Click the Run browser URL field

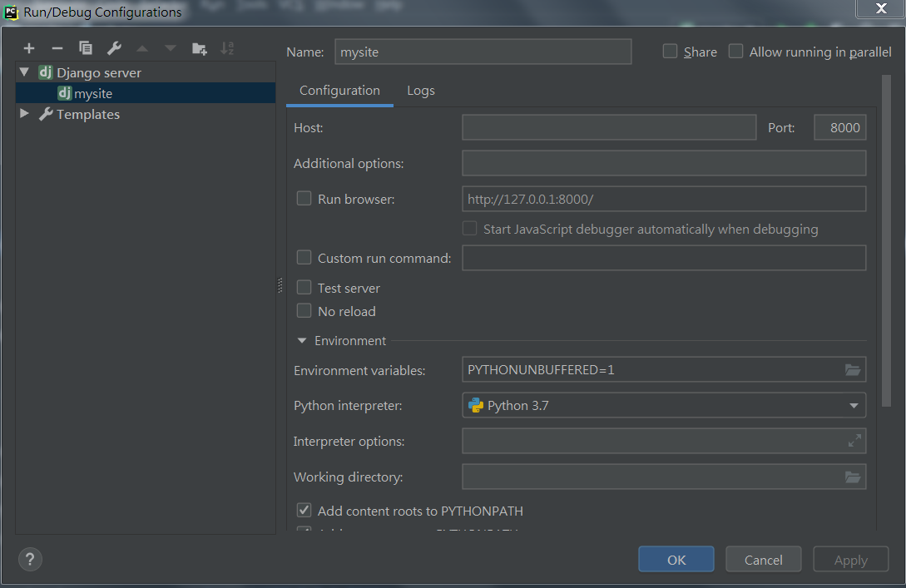pyautogui.click(x=664, y=199)
